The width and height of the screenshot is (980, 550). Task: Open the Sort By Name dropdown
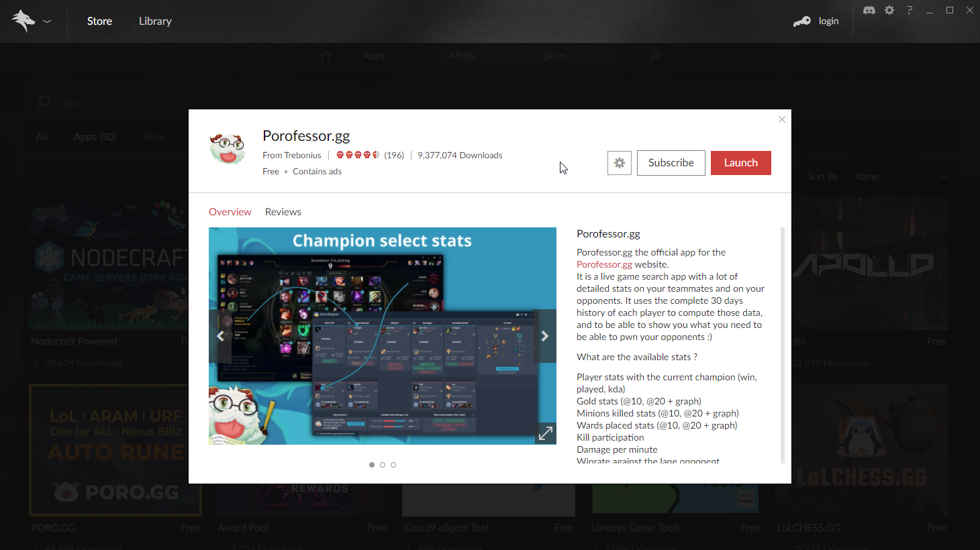[x=901, y=176]
